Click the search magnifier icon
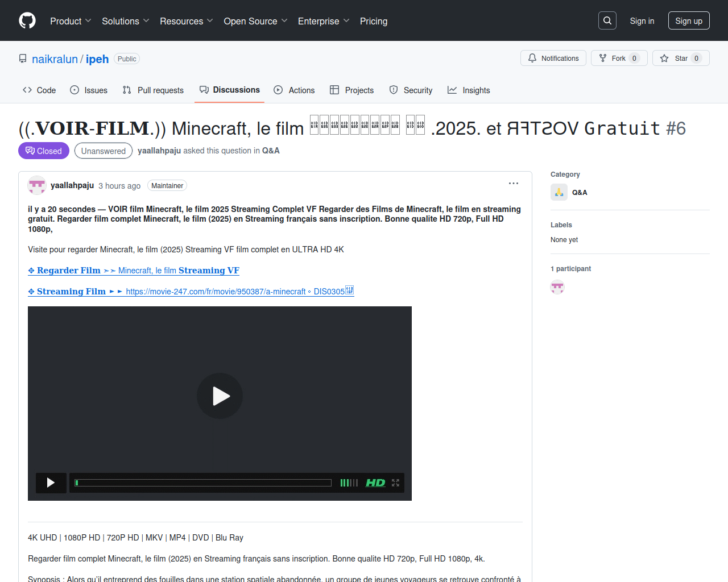 point(607,20)
